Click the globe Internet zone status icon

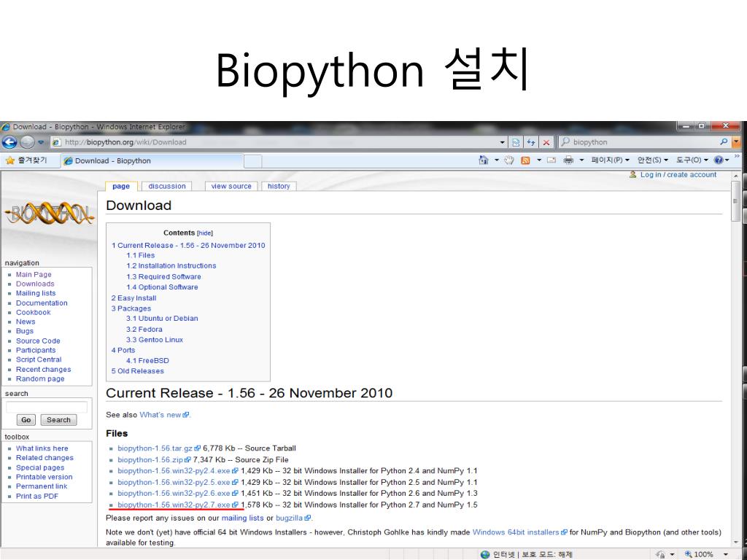pyautogui.click(x=484, y=554)
